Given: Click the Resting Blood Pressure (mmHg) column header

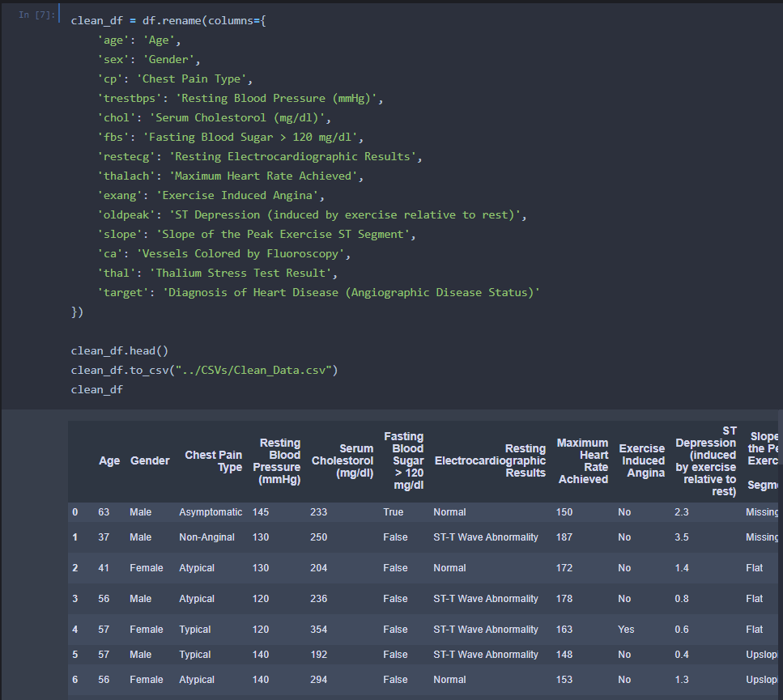Looking at the screenshot, I should (x=277, y=461).
